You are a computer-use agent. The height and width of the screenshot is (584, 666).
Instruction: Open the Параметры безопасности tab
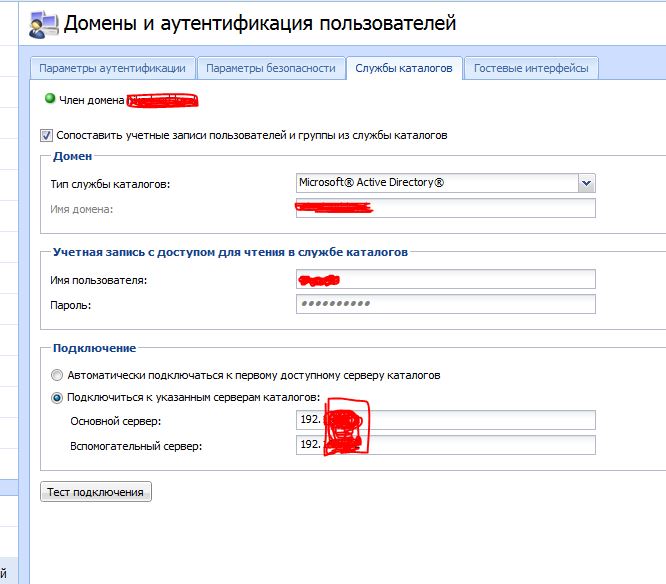click(271, 68)
